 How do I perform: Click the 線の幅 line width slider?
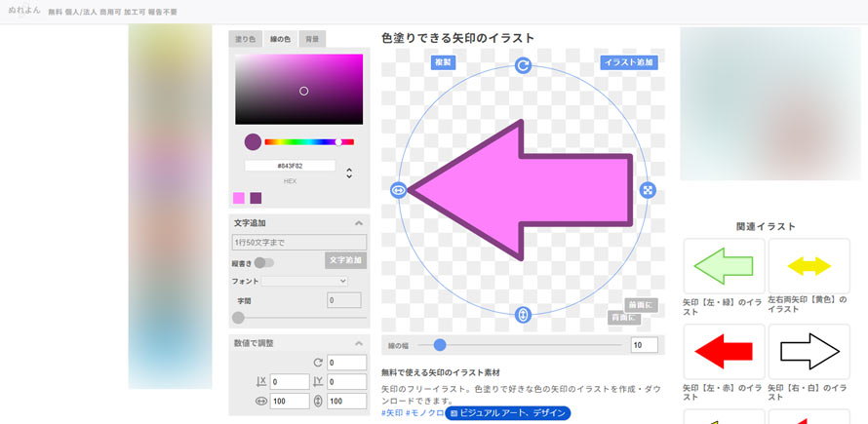(519, 345)
